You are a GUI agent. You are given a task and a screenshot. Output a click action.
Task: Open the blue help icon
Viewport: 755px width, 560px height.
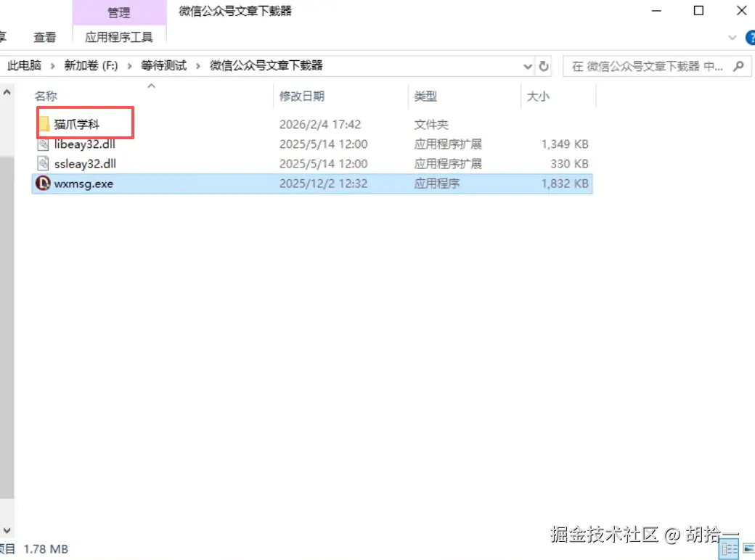pyautogui.click(x=750, y=38)
